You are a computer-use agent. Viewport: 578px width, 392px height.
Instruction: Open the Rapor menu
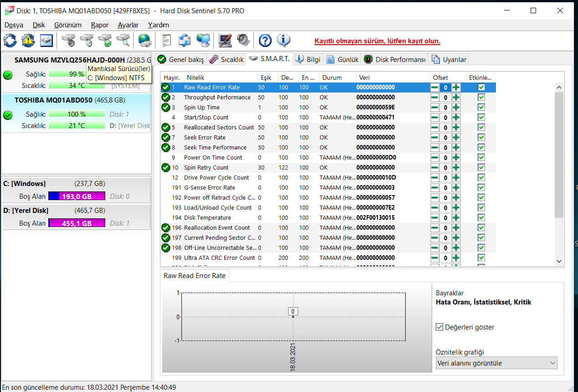pyautogui.click(x=99, y=25)
